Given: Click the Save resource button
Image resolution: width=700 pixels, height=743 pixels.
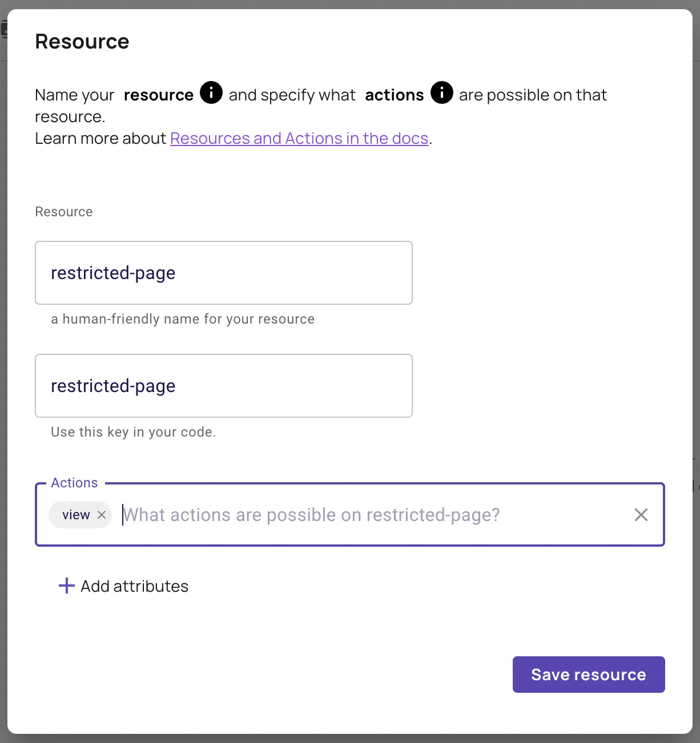Looking at the screenshot, I should coord(588,675).
